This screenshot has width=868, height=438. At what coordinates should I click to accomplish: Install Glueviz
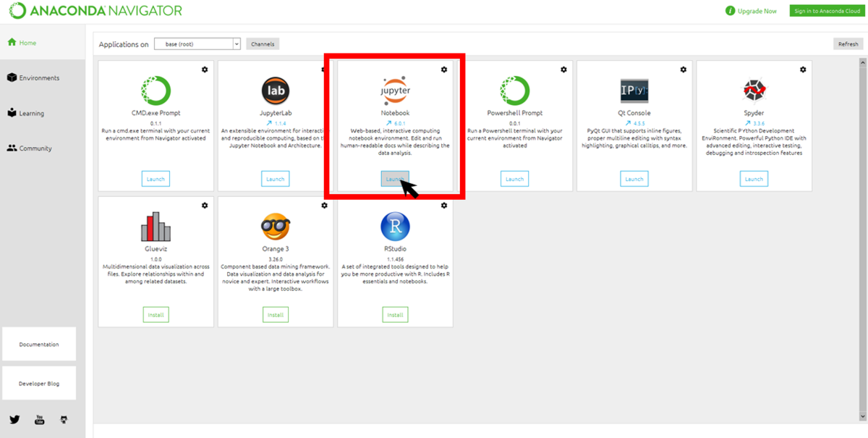pos(156,315)
